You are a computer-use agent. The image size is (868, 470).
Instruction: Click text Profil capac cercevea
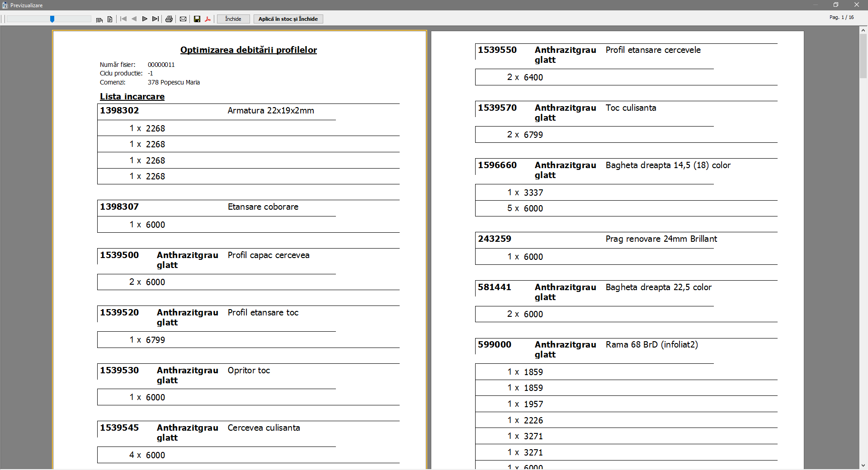click(x=269, y=255)
